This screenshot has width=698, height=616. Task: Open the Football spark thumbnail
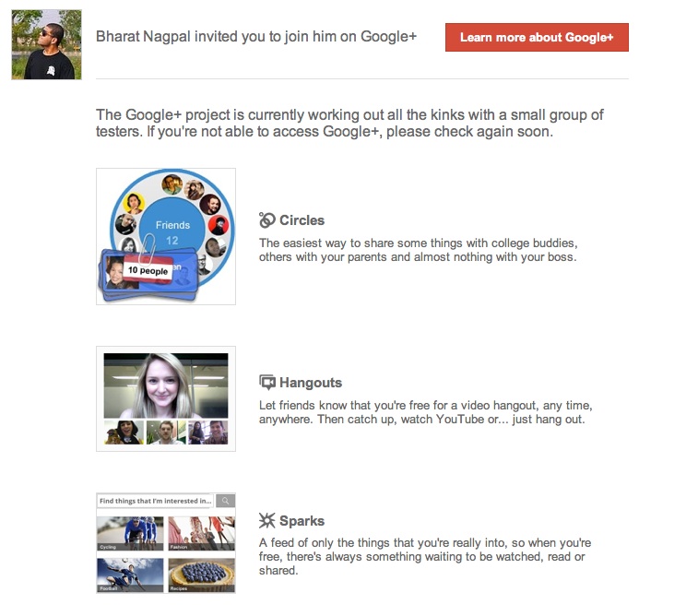(x=130, y=575)
